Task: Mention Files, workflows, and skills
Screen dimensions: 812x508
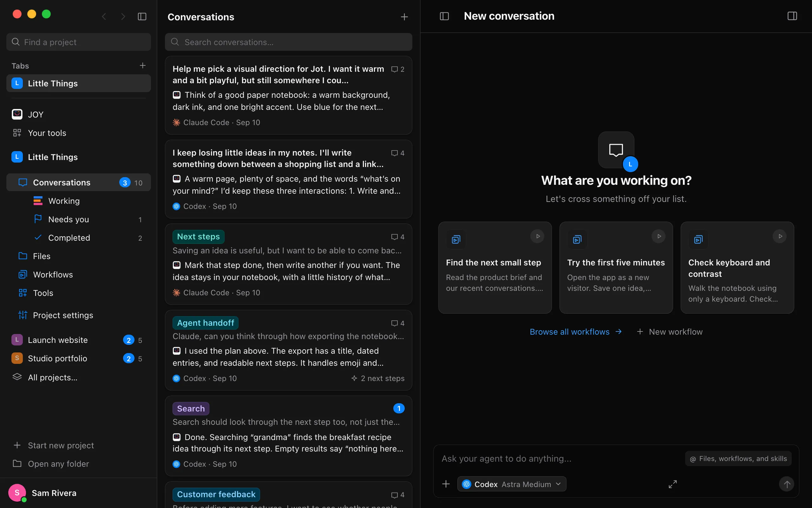Action: [738, 458]
